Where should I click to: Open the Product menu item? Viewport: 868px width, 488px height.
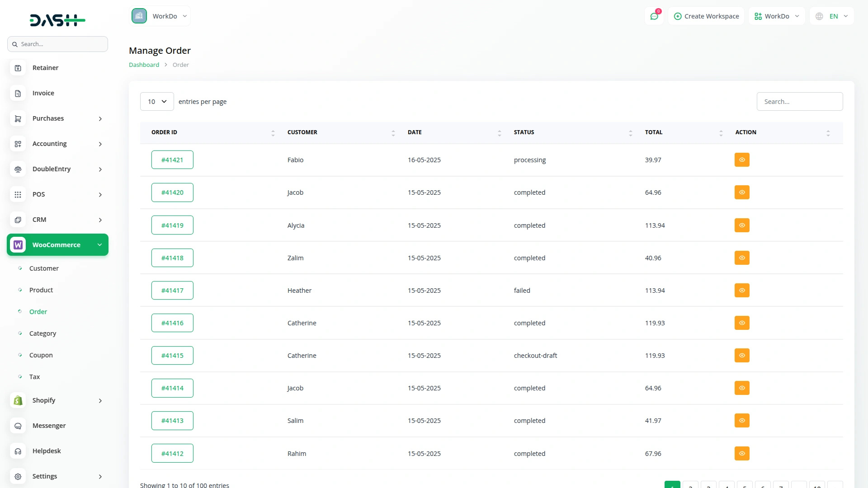coord(41,290)
